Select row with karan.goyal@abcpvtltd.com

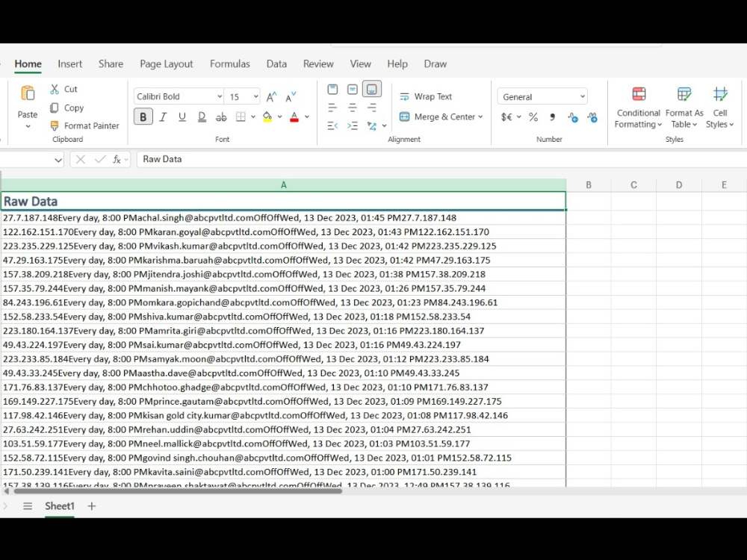click(283, 232)
